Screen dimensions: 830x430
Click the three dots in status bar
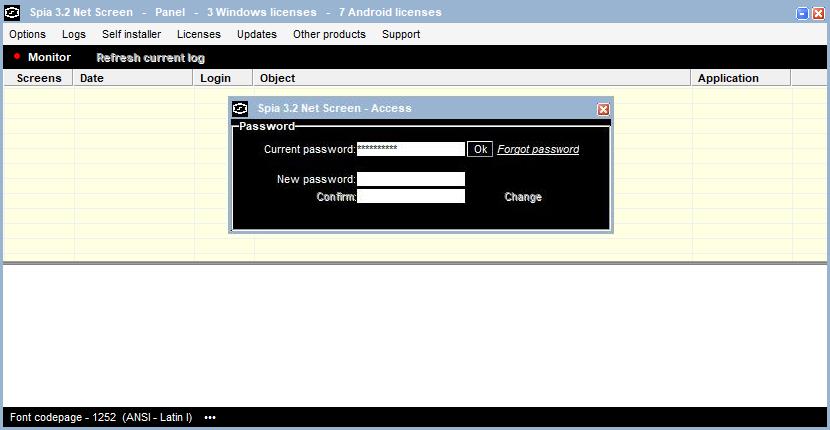pyautogui.click(x=210, y=418)
